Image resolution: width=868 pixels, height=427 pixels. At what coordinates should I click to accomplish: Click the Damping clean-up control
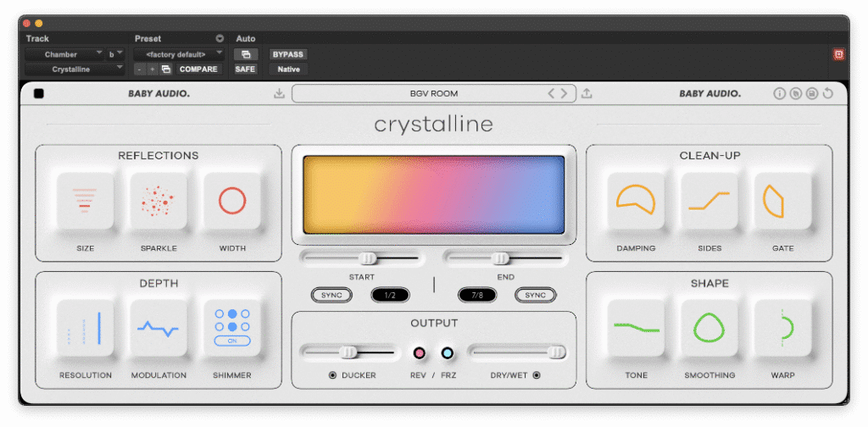(636, 202)
